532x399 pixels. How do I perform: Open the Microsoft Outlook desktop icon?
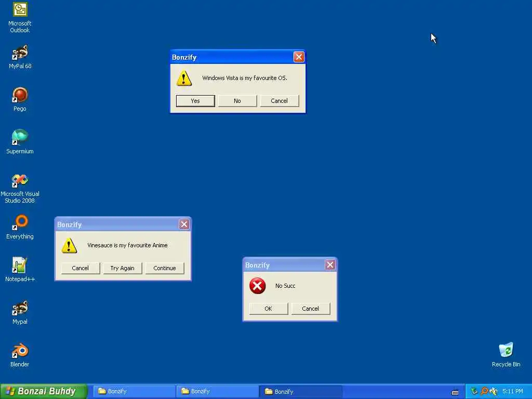(20, 18)
